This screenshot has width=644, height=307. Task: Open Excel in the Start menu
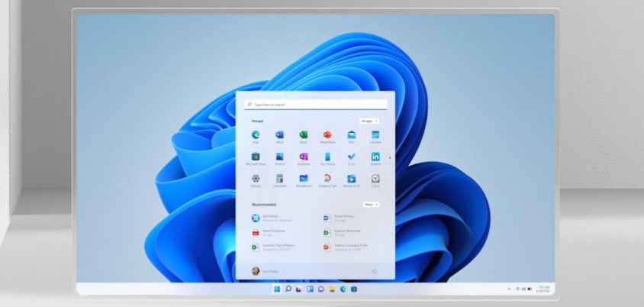click(x=304, y=135)
